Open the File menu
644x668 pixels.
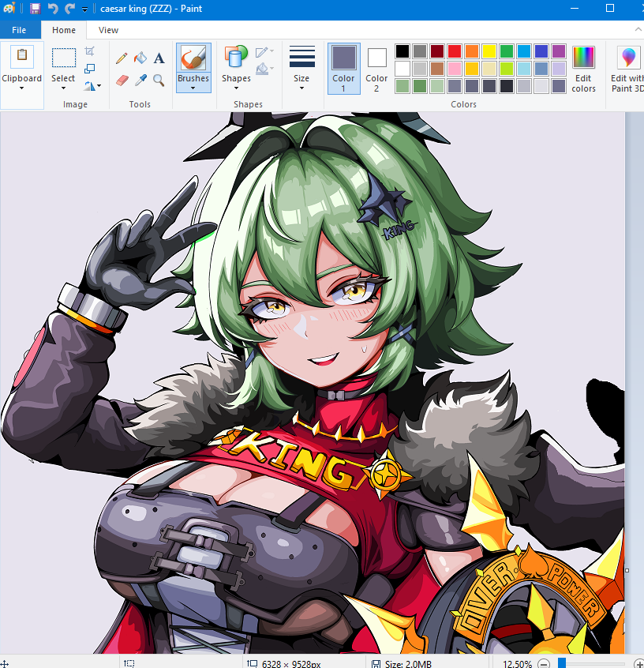tap(20, 29)
